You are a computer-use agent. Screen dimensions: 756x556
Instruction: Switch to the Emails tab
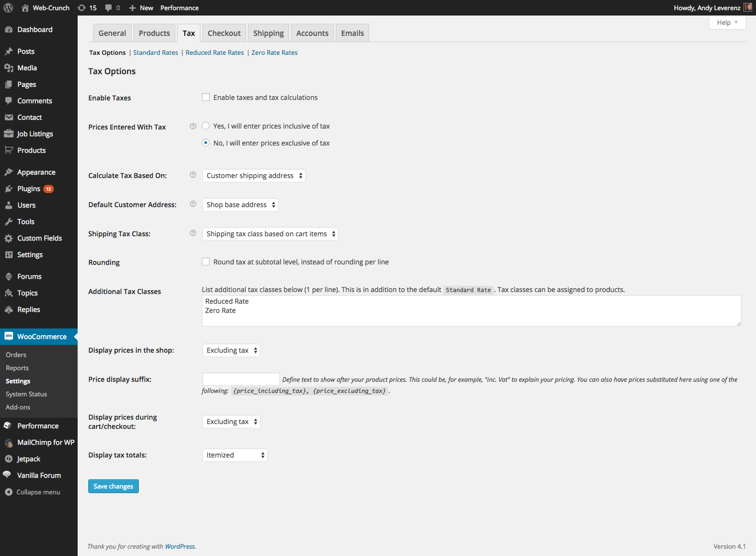(x=352, y=33)
